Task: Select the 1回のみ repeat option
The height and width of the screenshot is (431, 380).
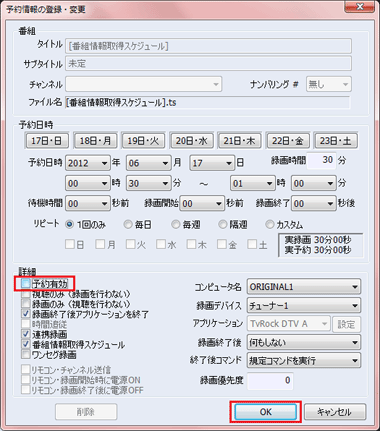Action: tap(70, 225)
